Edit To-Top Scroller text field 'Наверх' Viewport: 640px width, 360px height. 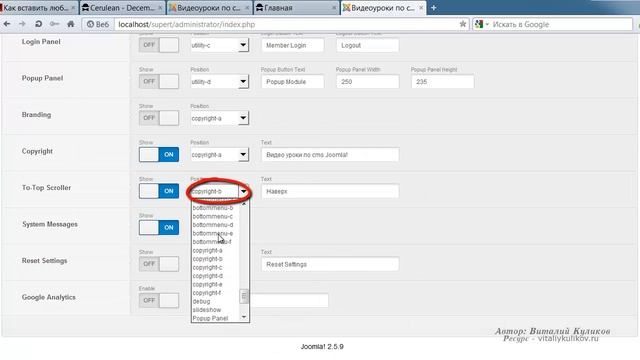(x=330, y=191)
